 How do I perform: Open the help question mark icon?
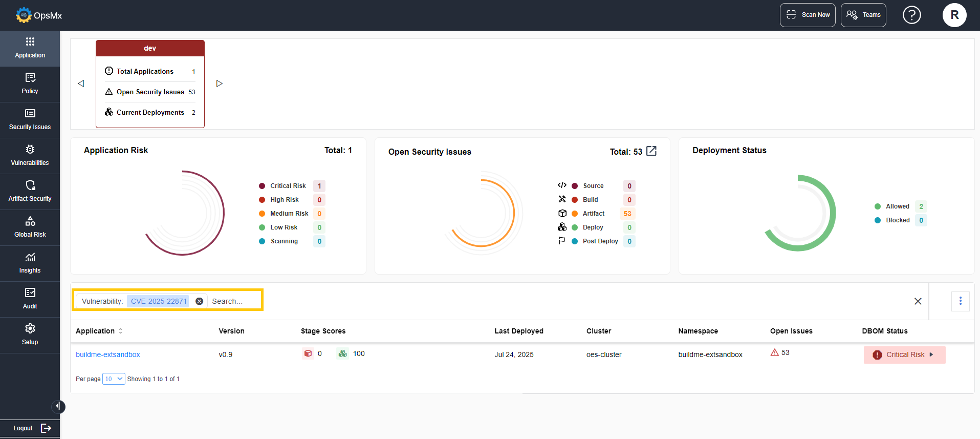[911, 15]
